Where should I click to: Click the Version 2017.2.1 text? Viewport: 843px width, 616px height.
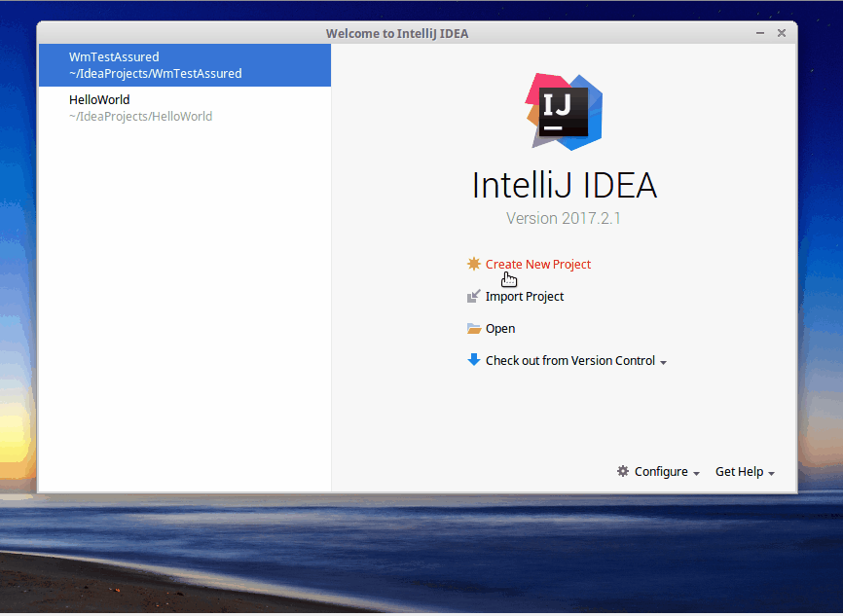pyautogui.click(x=564, y=218)
